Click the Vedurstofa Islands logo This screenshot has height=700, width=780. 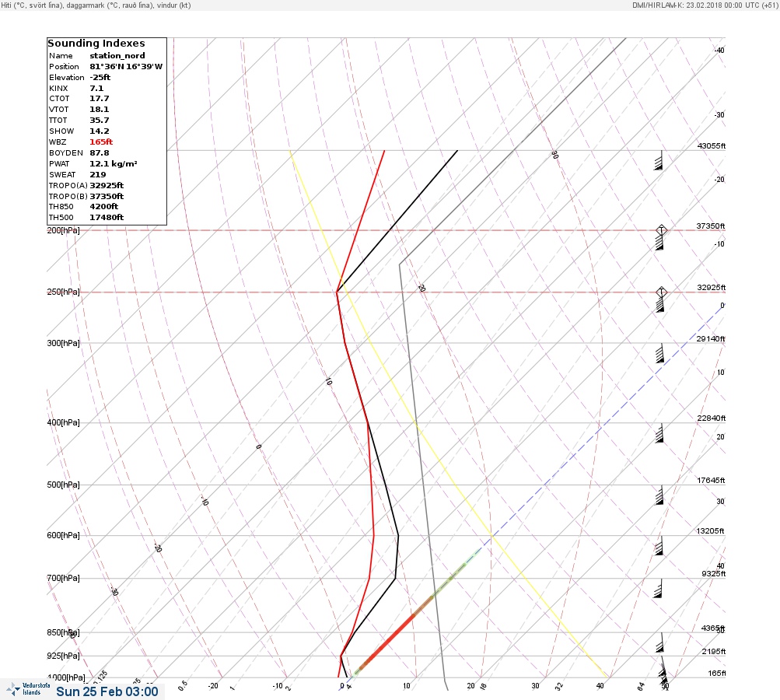[x=28, y=689]
